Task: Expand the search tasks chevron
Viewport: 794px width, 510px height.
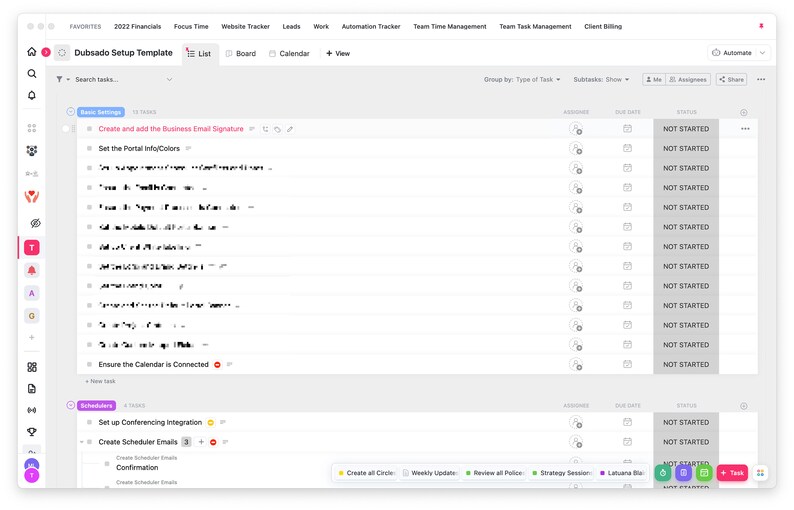Action: click(169, 80)
